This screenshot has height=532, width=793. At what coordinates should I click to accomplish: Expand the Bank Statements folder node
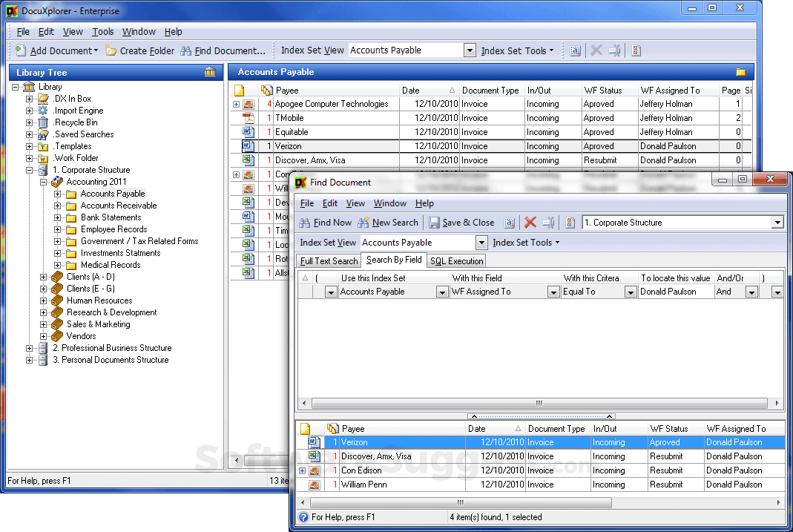pos(58,217)
